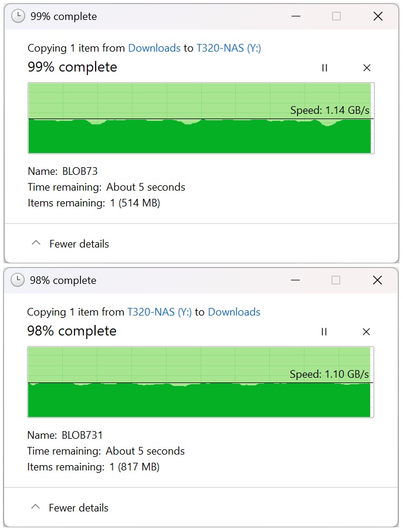Open the Downloads source link in top dialog

point(154,48)
